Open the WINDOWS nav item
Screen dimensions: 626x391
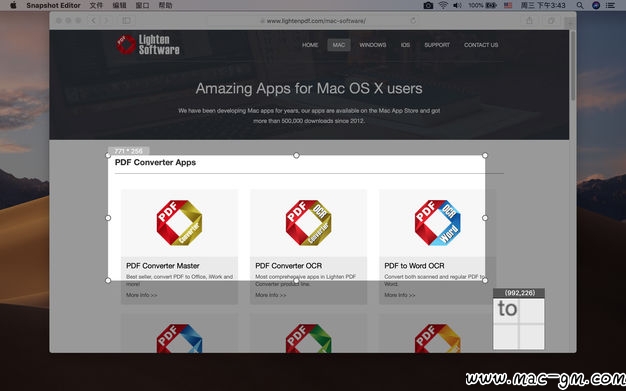372,45
